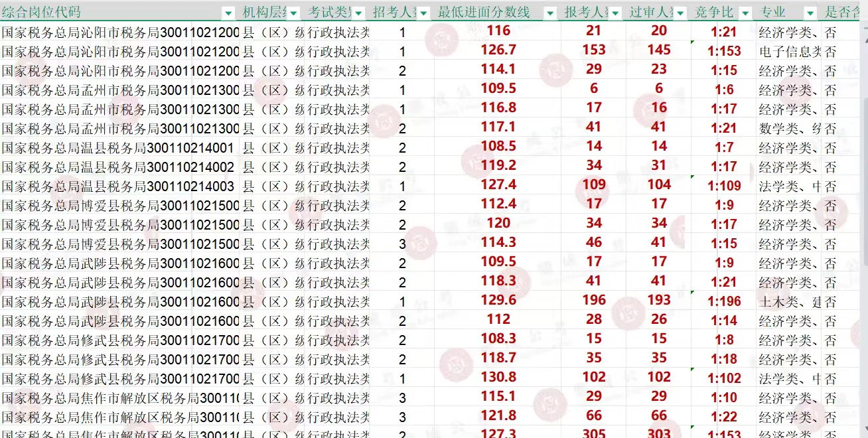The width and height of the screenshot is (868, 438).
Task: Select the score cell 129.6
Action: [x=498, y=300]
